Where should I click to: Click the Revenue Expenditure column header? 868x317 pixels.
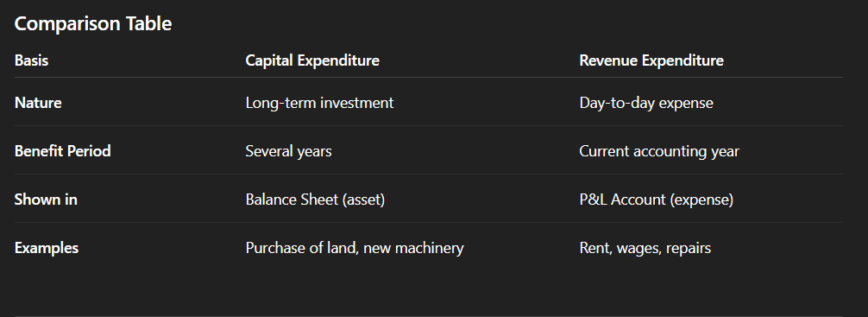[x=651, y=60]
